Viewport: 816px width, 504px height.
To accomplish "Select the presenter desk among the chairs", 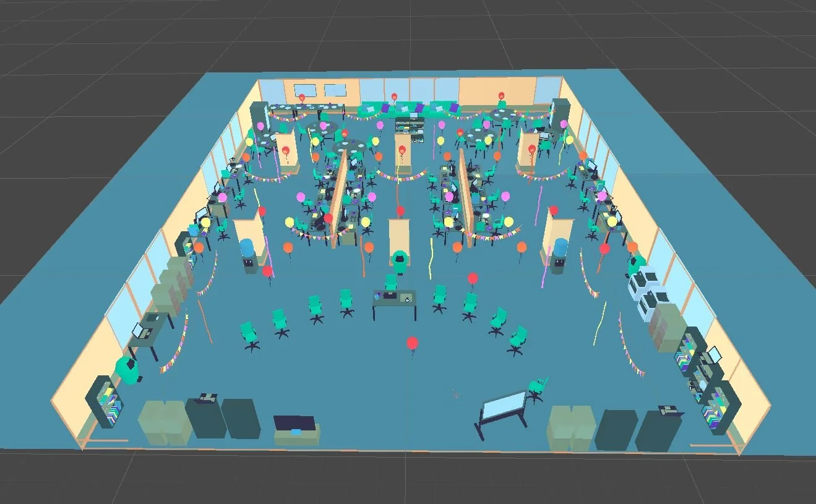I will (395, 303).
